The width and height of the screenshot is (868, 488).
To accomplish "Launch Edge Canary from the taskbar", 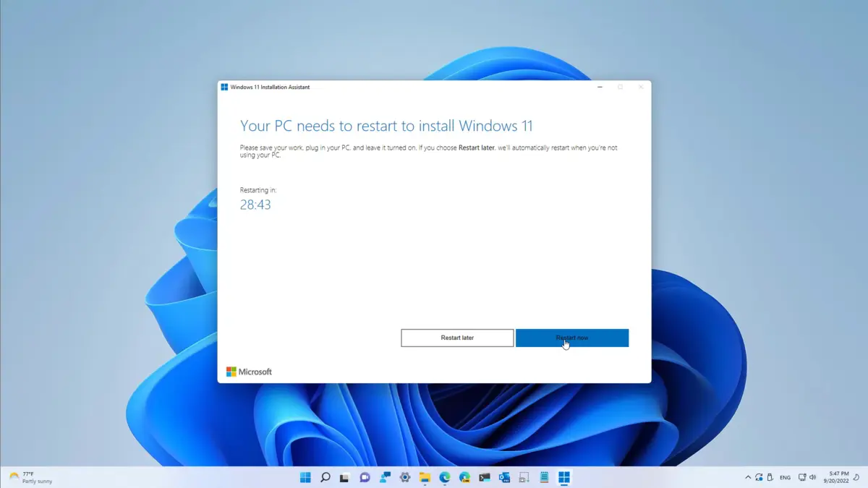I will pyautogui.click(x=464, y=477).
